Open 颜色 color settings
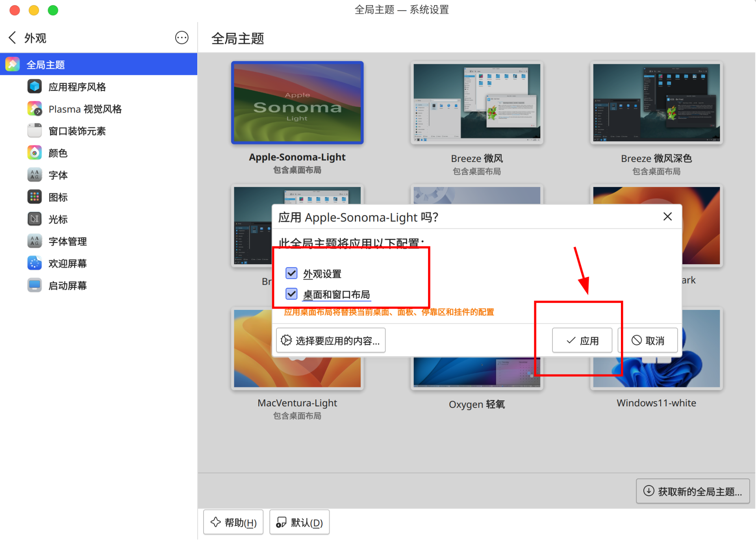This screenshot has width=756, height=541. pyautogui.click(x=57, y=153)
